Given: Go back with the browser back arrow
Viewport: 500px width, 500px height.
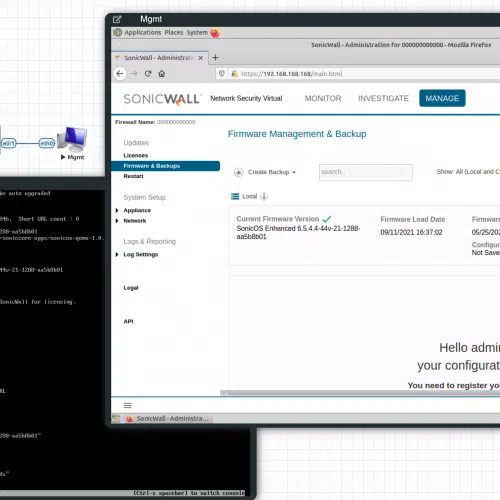Looking at the screenshot, I should tap(120, 73).
